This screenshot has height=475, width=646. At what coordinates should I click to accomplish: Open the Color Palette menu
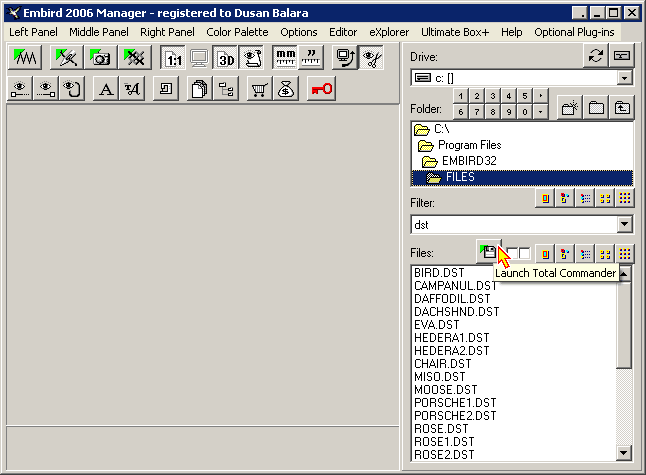click(237, 32)
